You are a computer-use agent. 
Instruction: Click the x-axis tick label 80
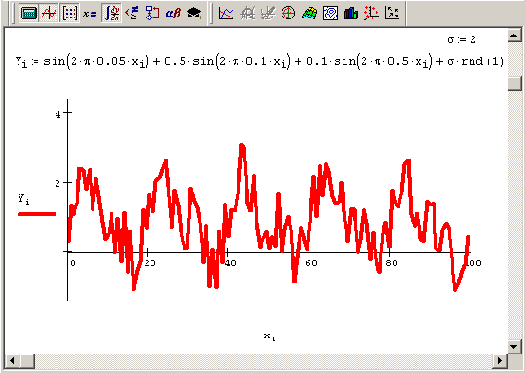coord(391,263)
